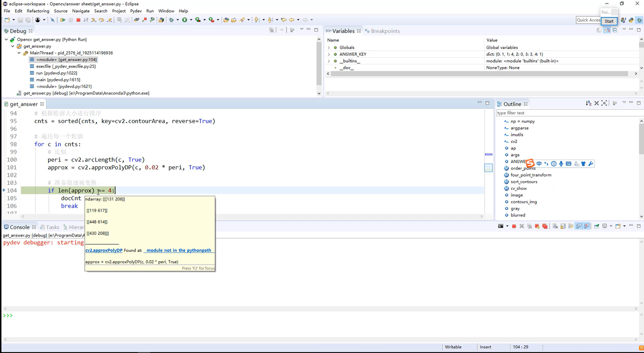The width and height of the screenshot is (644, 353).
Task: Click the Open Console icon
Action: pos(618,226)
